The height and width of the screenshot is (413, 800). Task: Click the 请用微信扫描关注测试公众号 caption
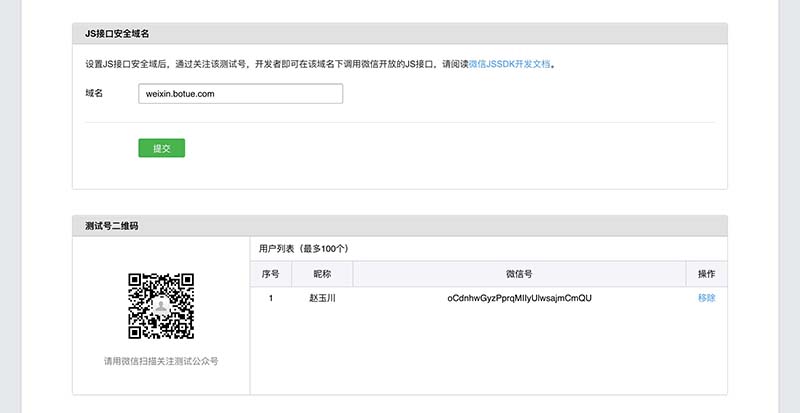161,361
